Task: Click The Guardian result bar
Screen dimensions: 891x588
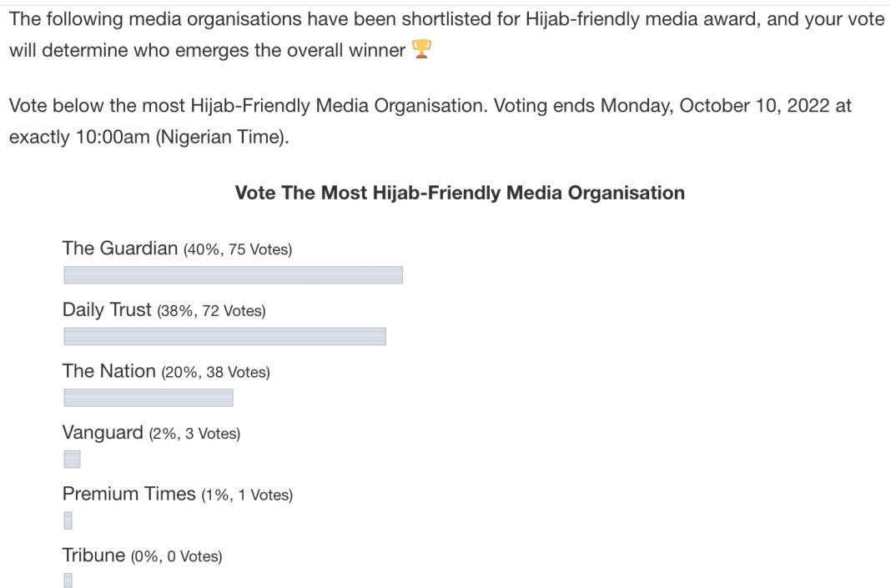Action: (233, 274)
